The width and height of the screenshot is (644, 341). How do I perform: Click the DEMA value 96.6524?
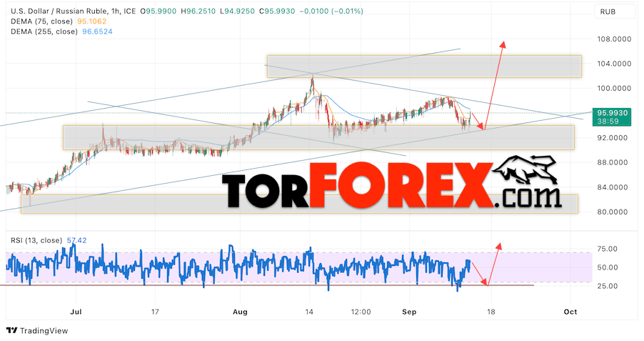[x=97, y=31]
